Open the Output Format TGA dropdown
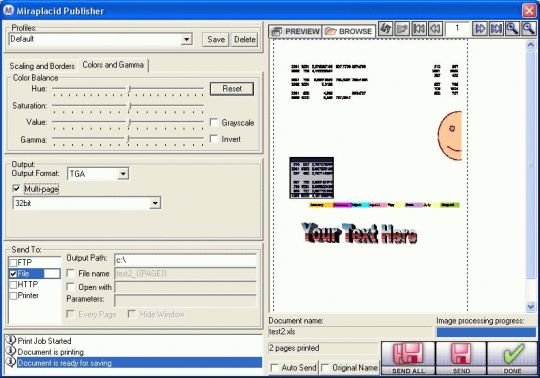 pos(123,174)
